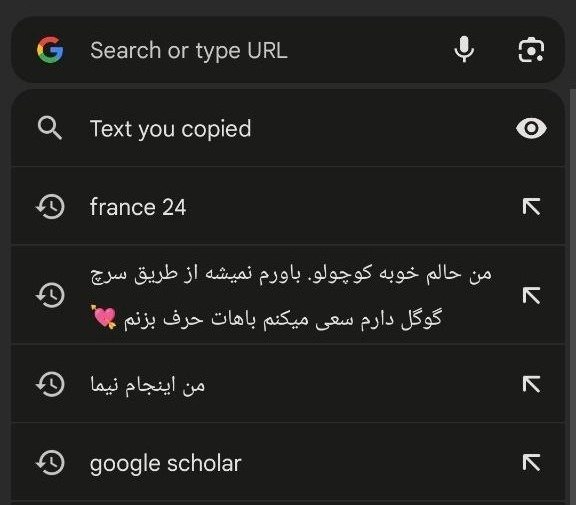Click the scrollbar at the right edge
Screen dimensions: 576x505
point(573,294)
